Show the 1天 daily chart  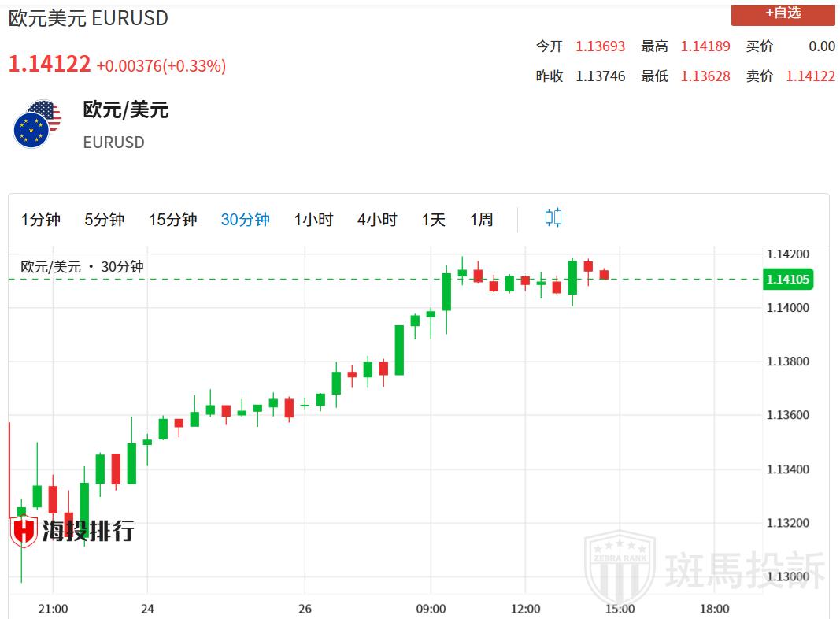tap(433, 220)
